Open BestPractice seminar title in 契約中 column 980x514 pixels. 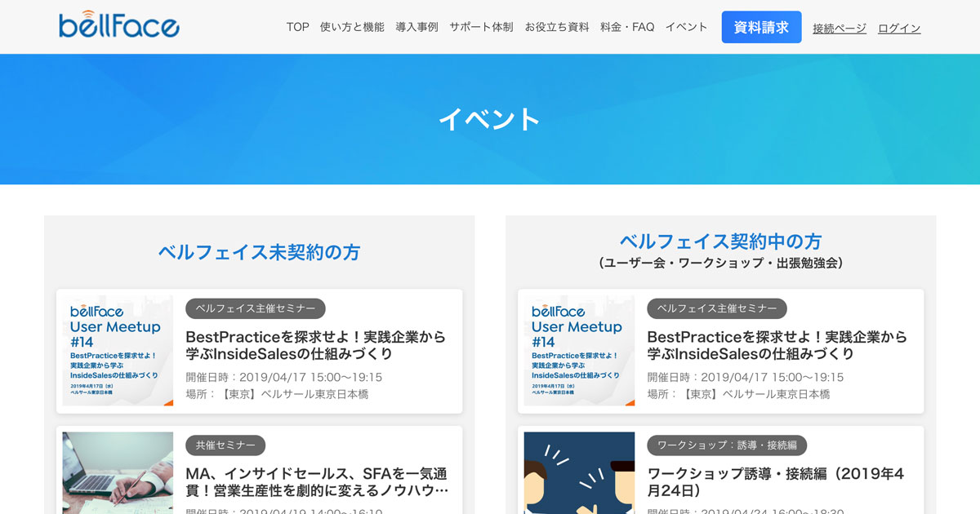(777, 345)
